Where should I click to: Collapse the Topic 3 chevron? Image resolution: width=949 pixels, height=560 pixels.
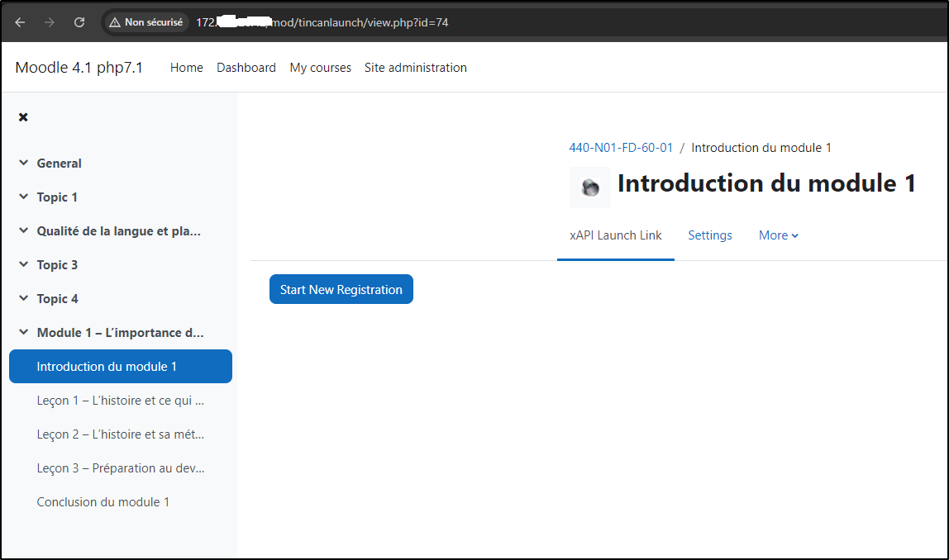click(x=23, y=265)
